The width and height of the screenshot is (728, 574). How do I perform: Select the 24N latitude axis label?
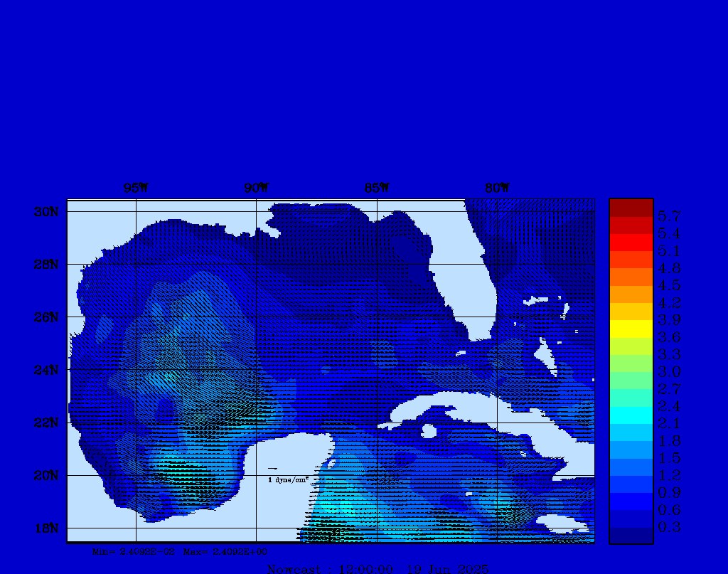[x=45, y=370]
